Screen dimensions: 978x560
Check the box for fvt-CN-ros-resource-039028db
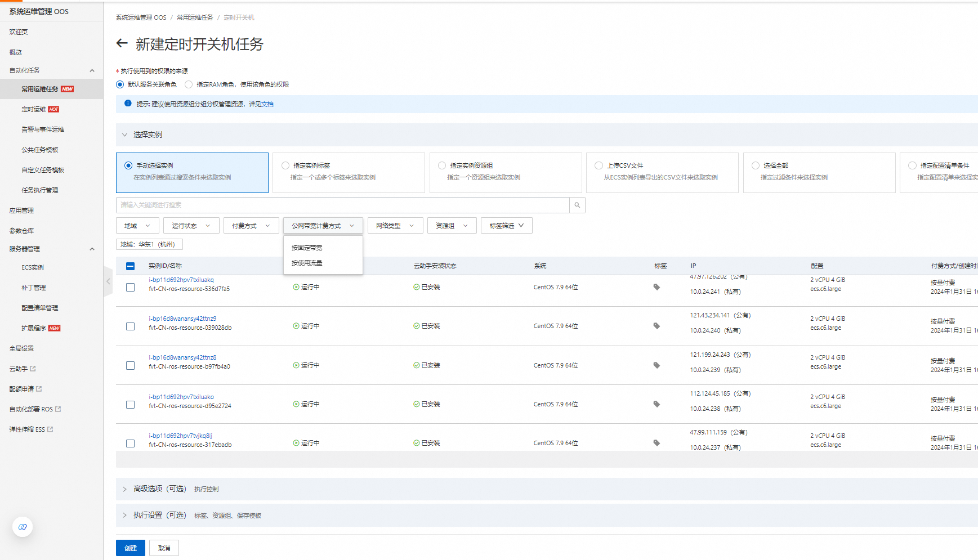(130, 326)
